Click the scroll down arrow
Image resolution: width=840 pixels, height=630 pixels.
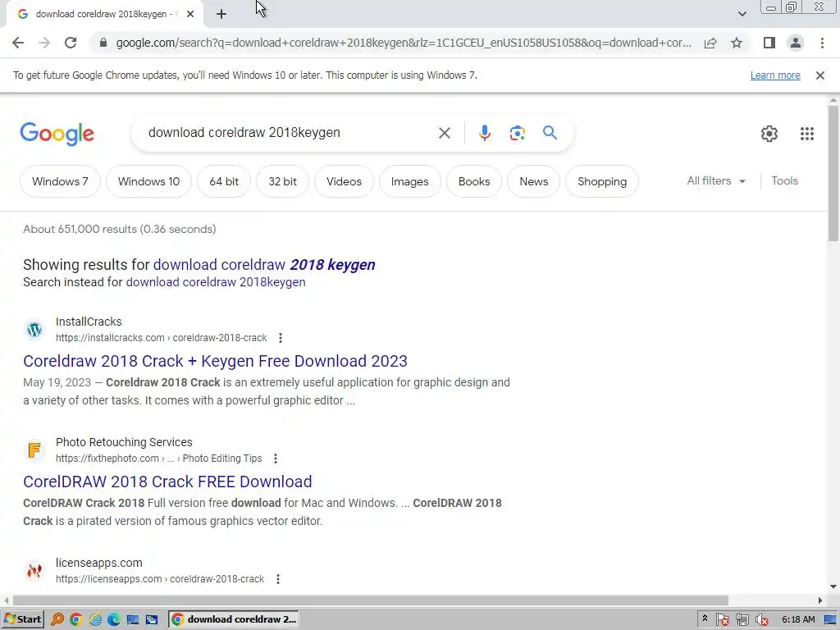coord(833,587)
